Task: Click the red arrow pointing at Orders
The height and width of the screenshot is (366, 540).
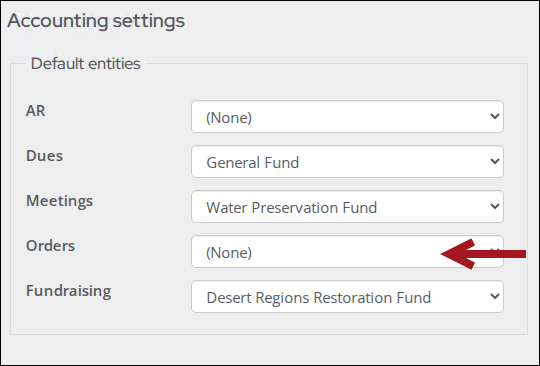Action: [483, 254]
